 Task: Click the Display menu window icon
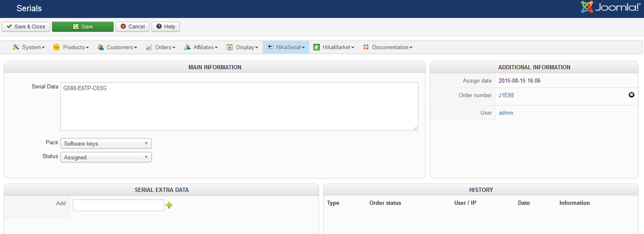(x=230, y=48)
